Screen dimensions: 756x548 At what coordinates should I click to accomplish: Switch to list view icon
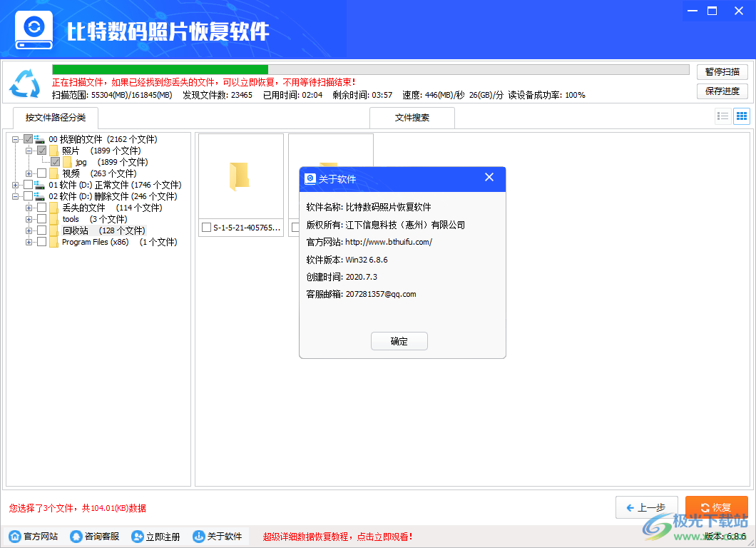click(722, 116)
